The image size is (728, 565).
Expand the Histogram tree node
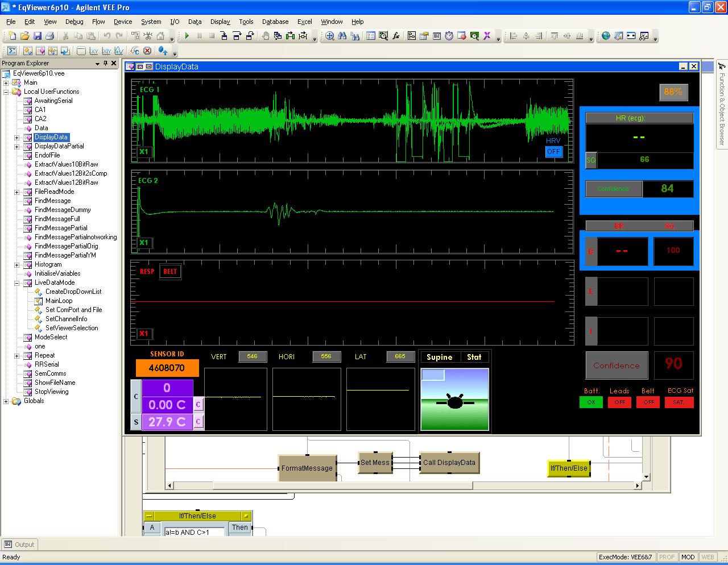click(17, 264)
